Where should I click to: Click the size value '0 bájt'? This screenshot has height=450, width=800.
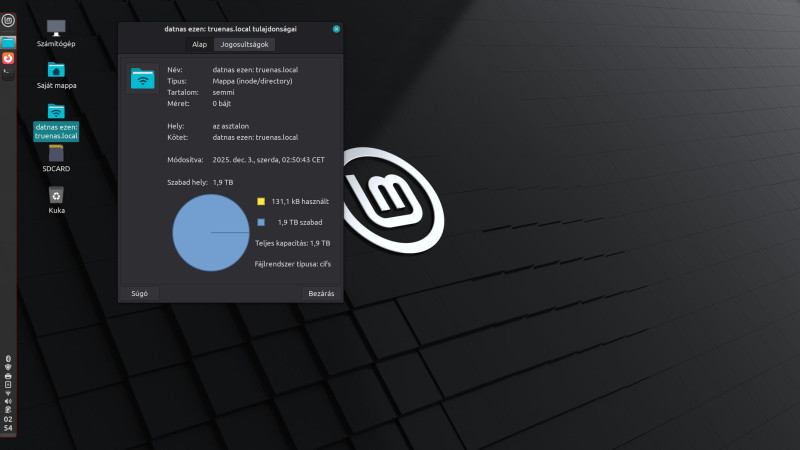point(222,104)
